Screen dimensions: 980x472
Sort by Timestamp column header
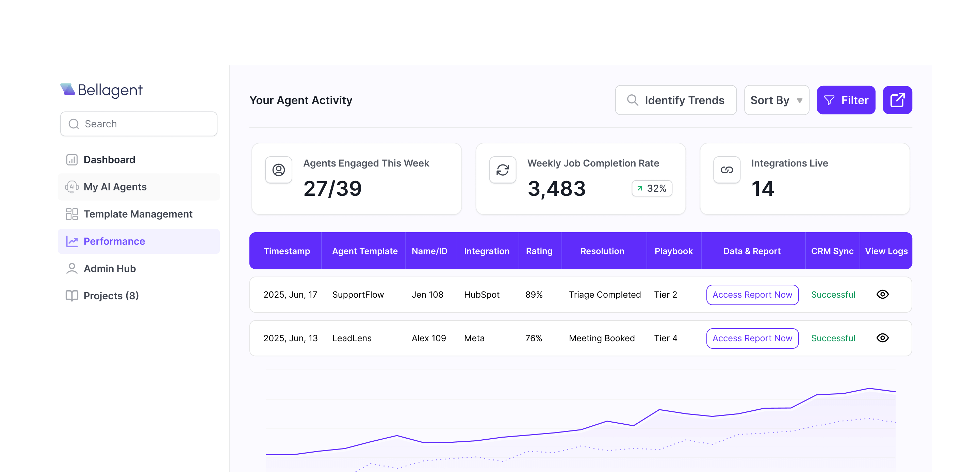pos(287,251)
